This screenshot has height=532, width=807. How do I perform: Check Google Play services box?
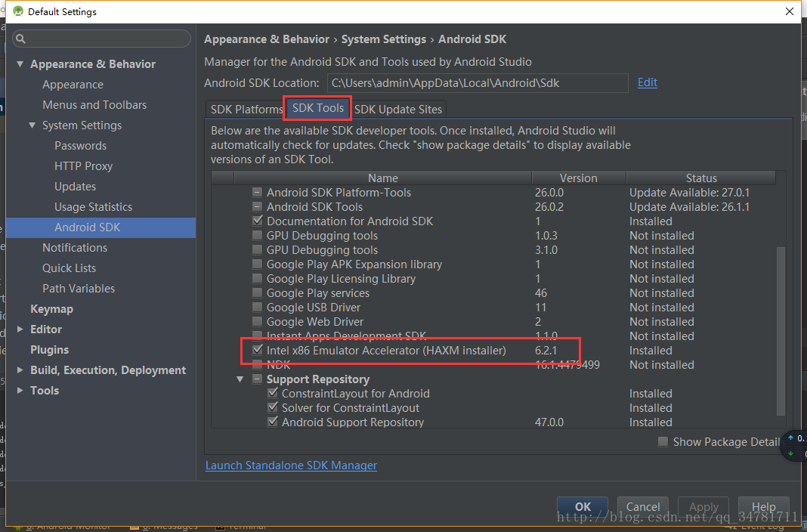pos(257,293)
